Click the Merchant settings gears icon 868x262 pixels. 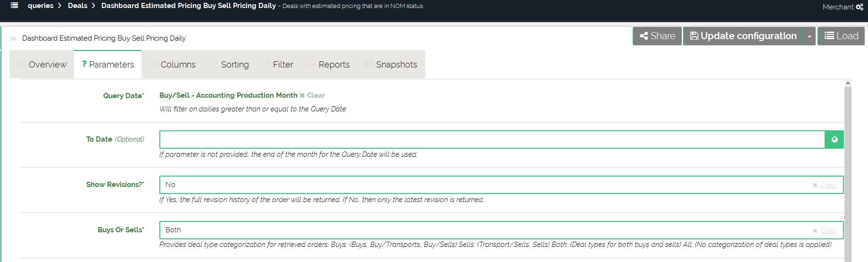(x=860, y=7)
